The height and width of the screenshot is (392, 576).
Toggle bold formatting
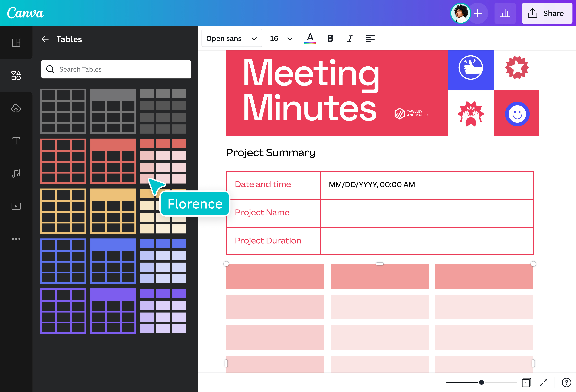click(x=330, y=38)
